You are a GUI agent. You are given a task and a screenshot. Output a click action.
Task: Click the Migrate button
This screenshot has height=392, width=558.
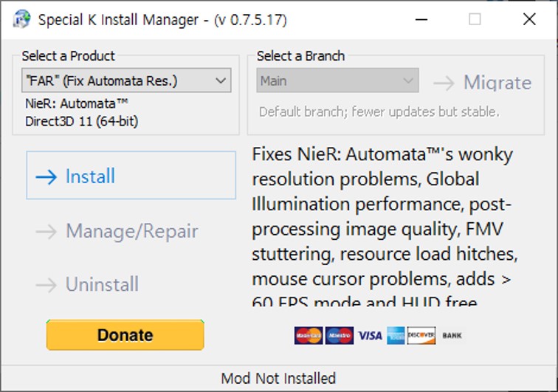483,83
